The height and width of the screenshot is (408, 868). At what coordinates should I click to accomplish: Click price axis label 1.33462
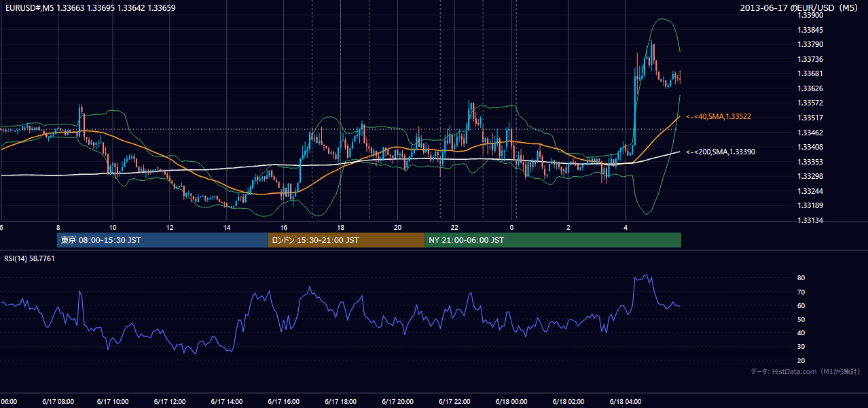click(x=809, y=133)
